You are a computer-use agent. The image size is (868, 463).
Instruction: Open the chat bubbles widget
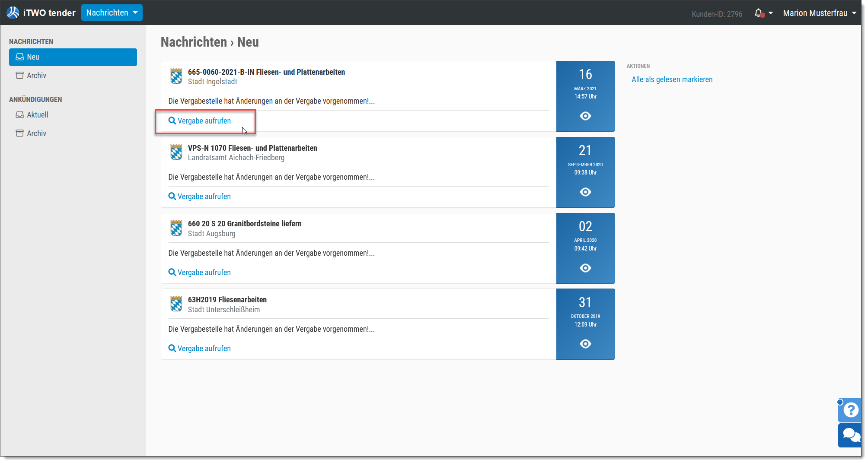850,435
